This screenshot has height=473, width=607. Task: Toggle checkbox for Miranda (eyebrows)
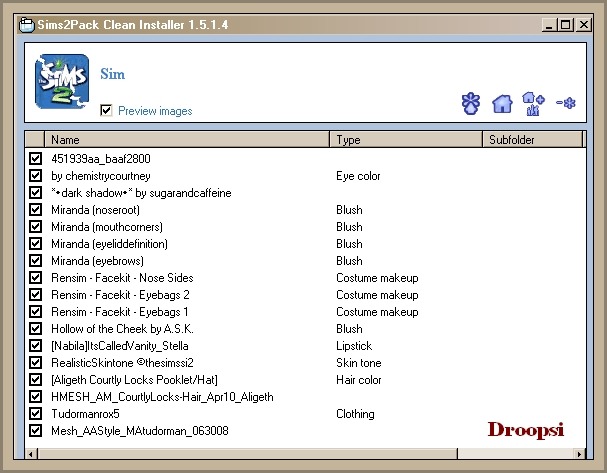[36, 260]
